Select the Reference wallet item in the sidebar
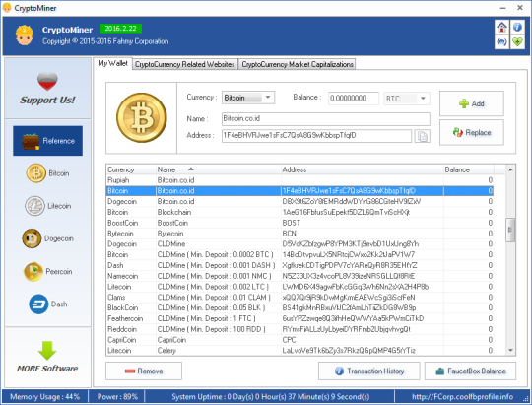The height and width of the screenshot is (405, 532). (48, 141)
